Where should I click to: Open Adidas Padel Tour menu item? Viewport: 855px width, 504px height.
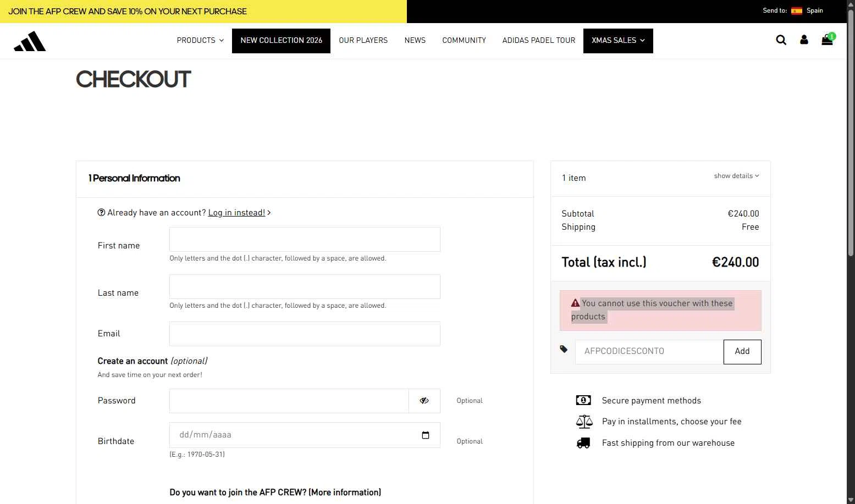[x=539, y=41]
